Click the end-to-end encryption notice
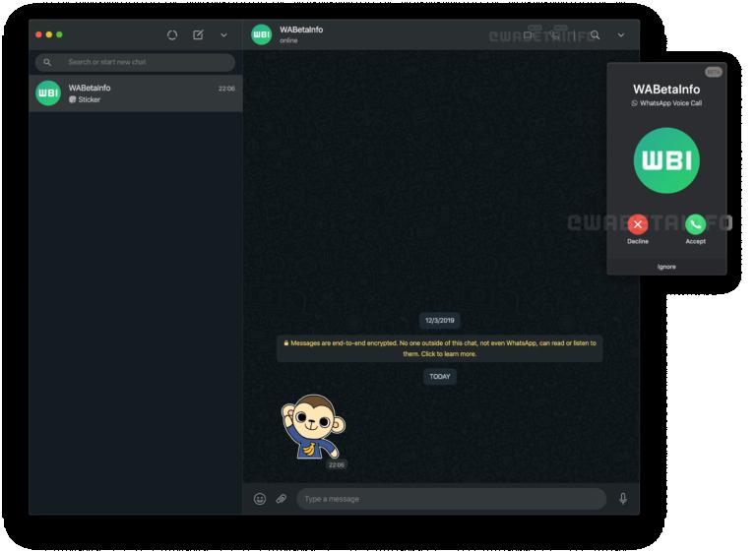 click(x=440, y=348)
